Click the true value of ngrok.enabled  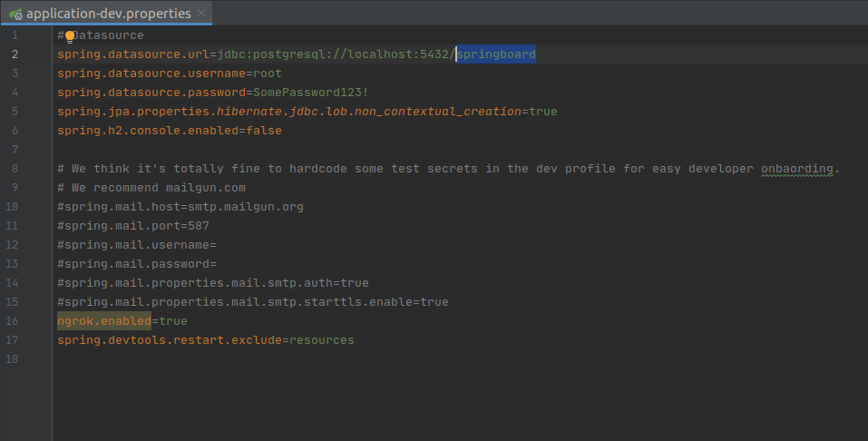172,321
